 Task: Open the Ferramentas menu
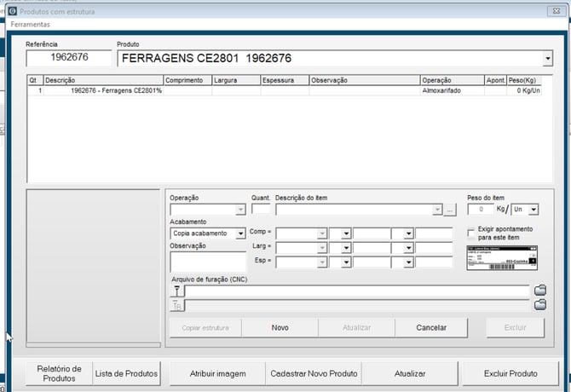point(30,25)
